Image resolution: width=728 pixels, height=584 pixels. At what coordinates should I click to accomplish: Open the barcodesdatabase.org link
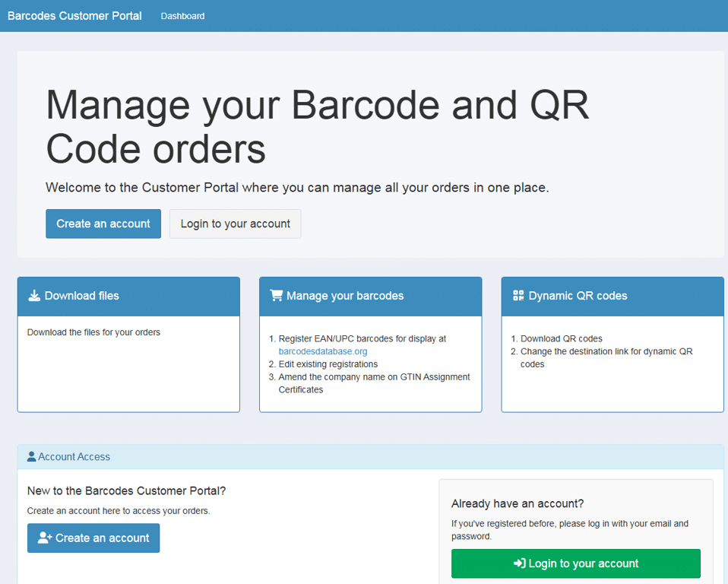pyautogui.click(x=323, y=351)
